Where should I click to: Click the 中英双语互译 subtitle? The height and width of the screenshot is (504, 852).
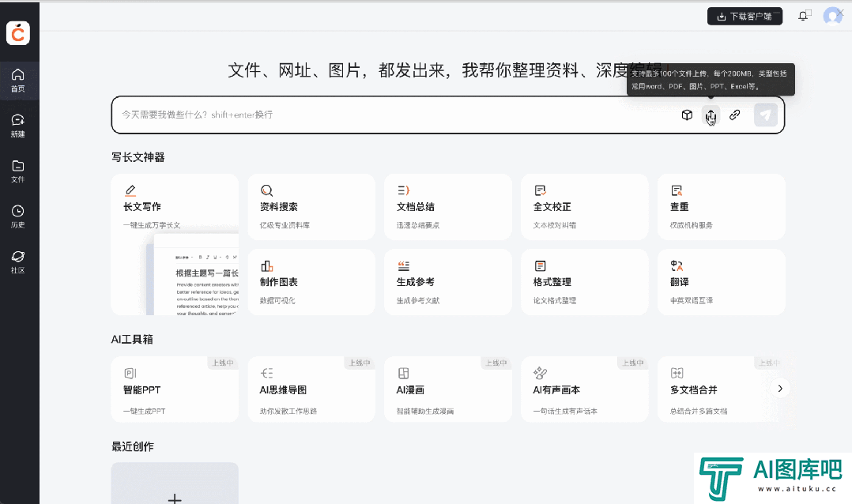pyautogui.click(x=692, y=300)
